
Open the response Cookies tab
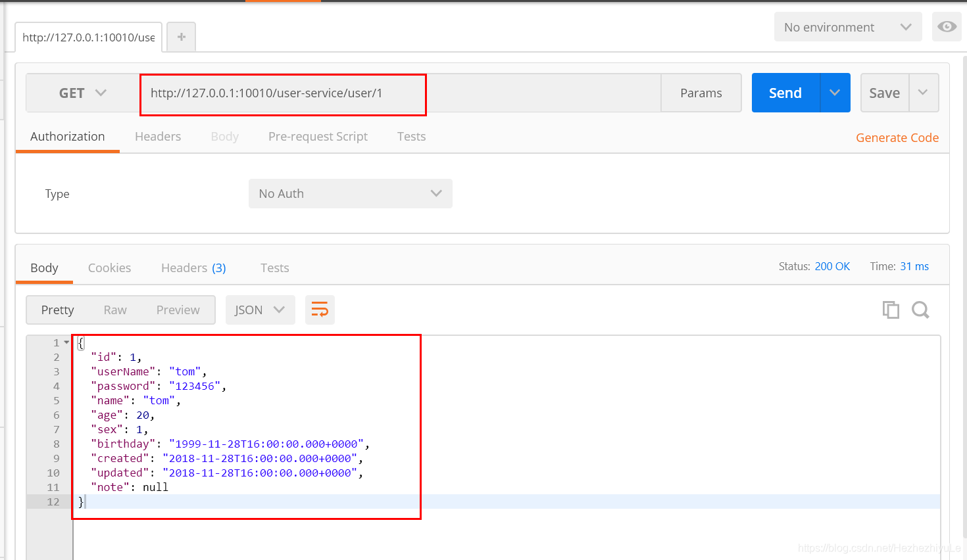click(x=109, y=268)
